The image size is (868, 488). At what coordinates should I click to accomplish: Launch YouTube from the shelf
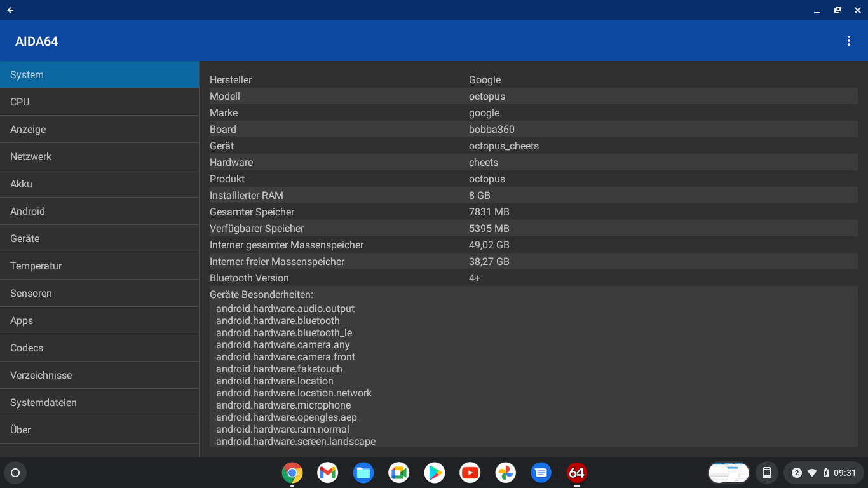(470, 473)
